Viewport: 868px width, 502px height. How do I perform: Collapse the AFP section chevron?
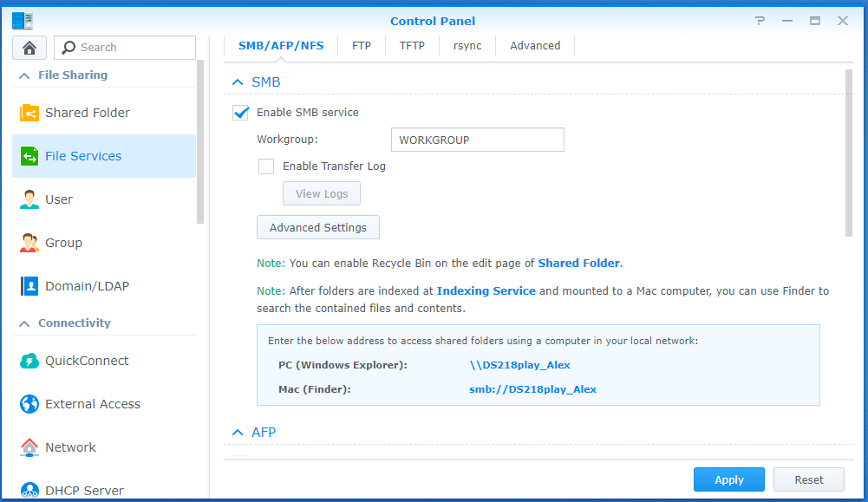point(238,432)
